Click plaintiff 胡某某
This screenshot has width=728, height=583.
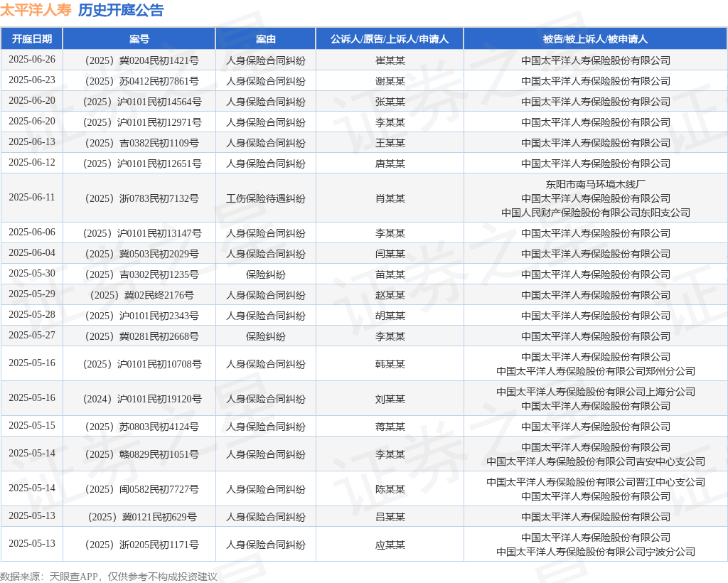390,316
